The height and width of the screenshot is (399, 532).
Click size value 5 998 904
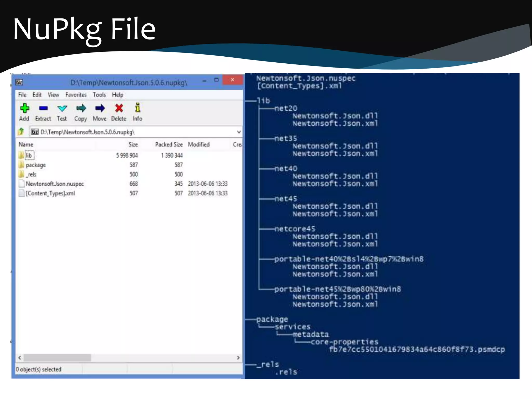[x=127, y=155]
